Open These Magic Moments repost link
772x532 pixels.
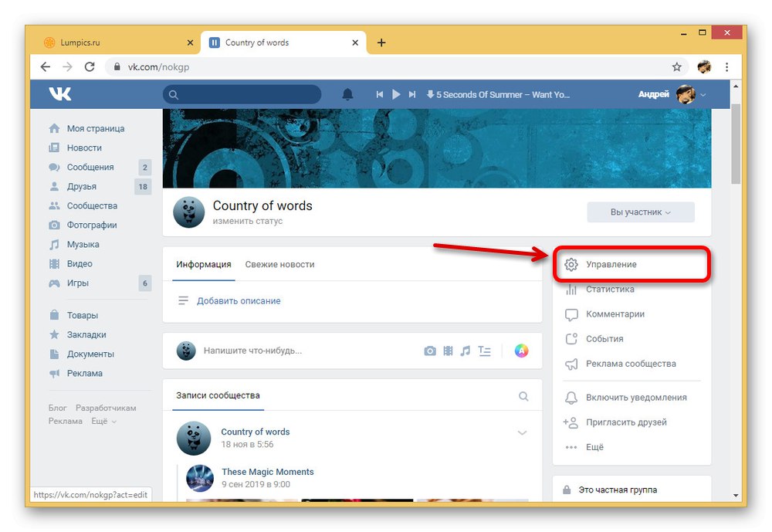[267, 472]
